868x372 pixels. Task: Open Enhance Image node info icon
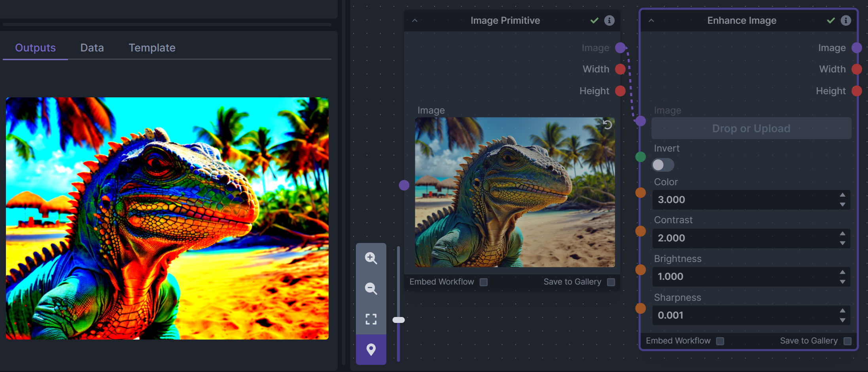click(x=846, y=21)
